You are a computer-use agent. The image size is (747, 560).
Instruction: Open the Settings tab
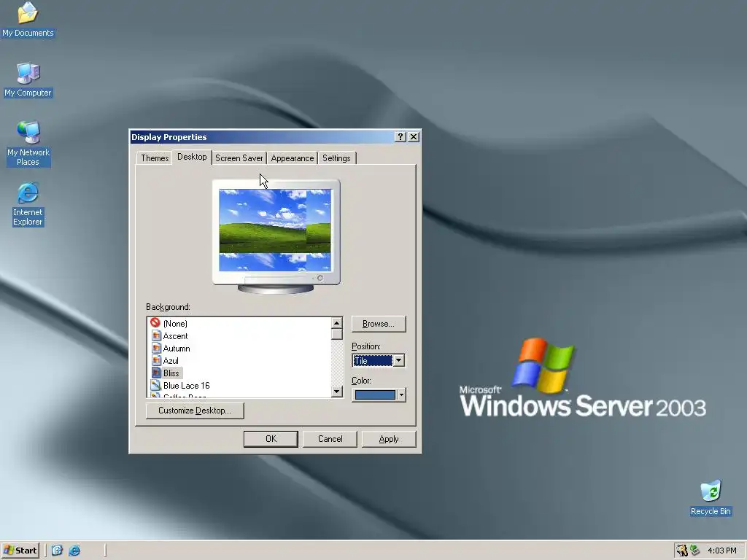click(x=336, y=158)
